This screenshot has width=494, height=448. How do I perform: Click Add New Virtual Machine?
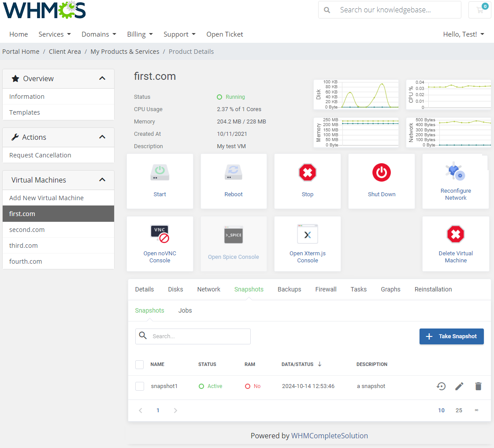[58, 198]
